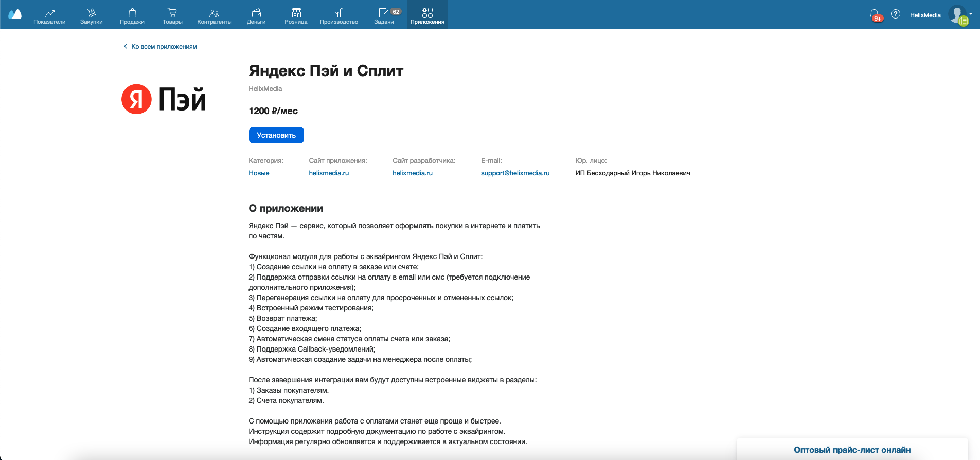Click the О приложении heading
The height and width of the screenshot is (460, 980).
click(x=286, y=208)
